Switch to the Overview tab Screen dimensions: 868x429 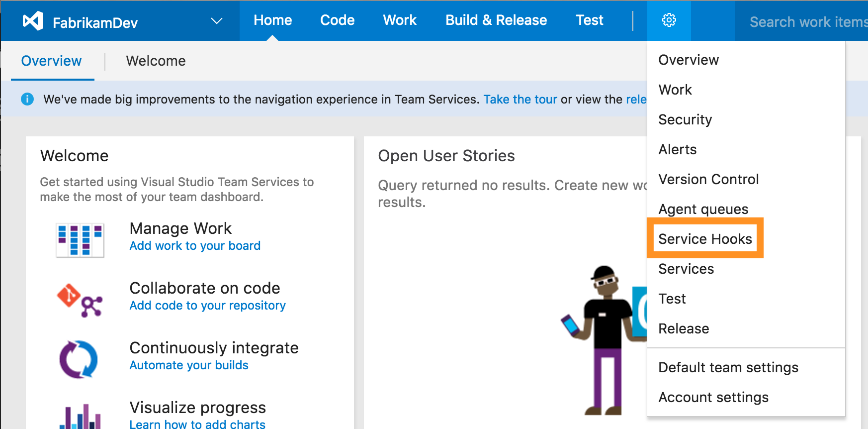(51, 61)
